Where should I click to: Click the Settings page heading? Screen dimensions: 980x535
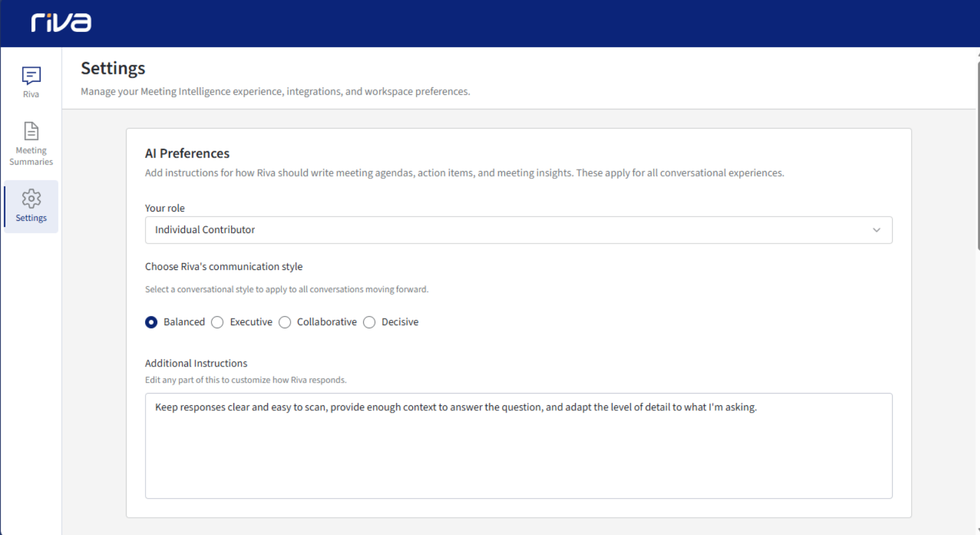(113, 68)
